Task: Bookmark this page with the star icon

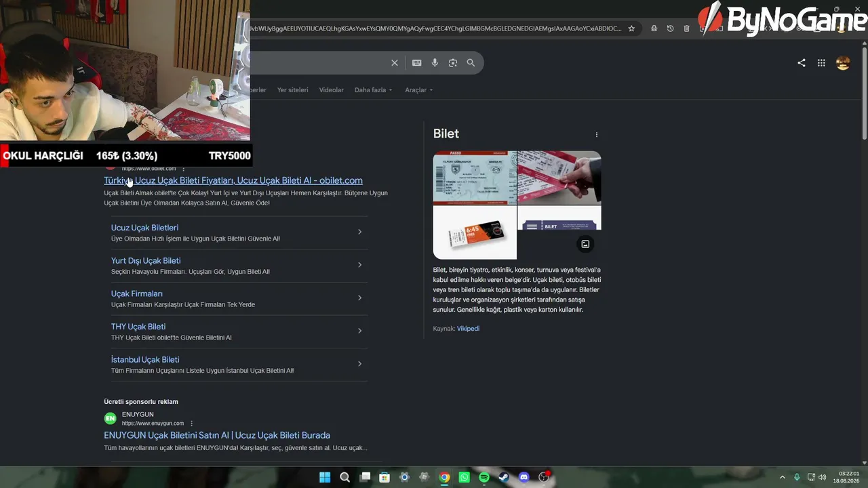Action: (x=631, y=28)
